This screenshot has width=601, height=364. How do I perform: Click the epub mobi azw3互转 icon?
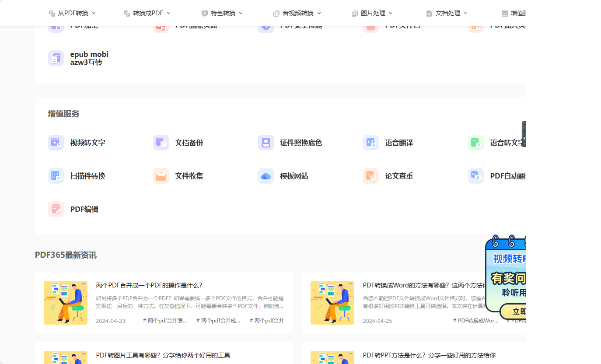point(56,58)
